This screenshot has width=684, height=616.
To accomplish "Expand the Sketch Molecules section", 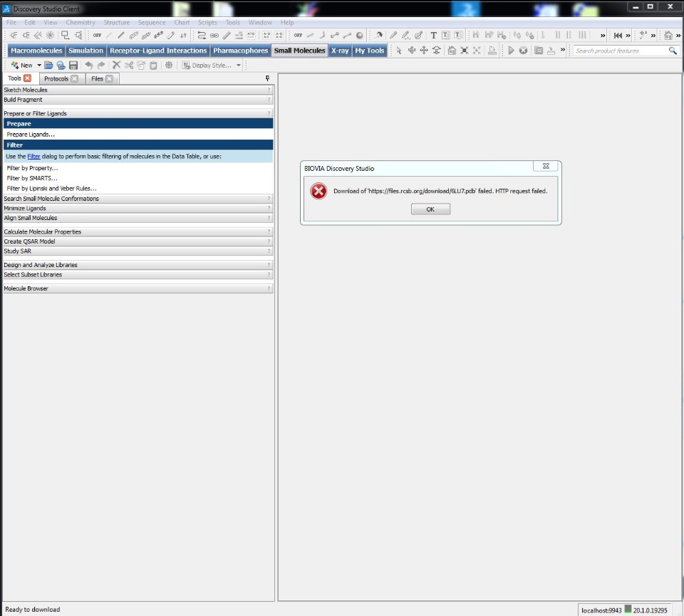I will pyautogui.click(x=138, y=90).
